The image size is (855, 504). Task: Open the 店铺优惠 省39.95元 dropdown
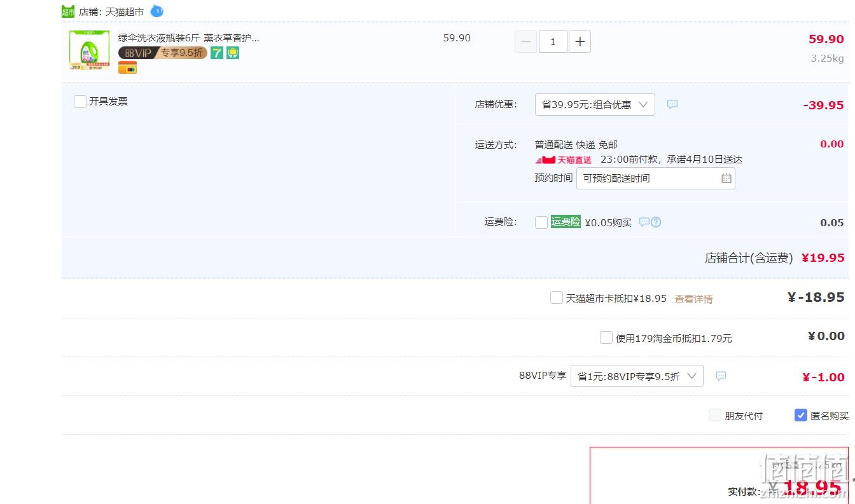[x=595, y=105]
